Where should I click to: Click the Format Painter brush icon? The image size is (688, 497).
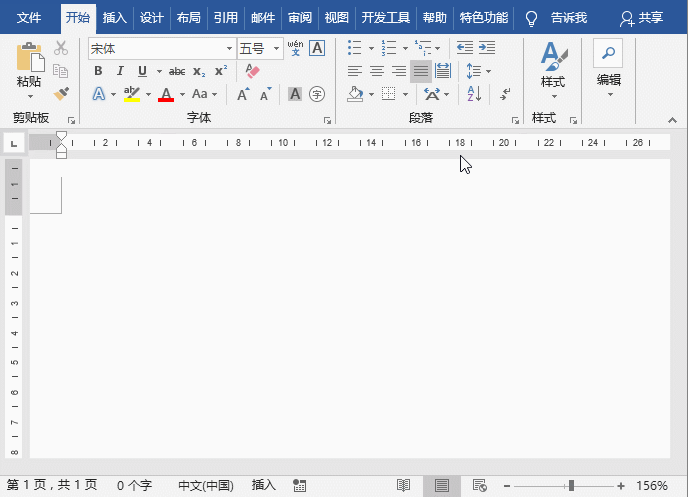click(61, 93)
